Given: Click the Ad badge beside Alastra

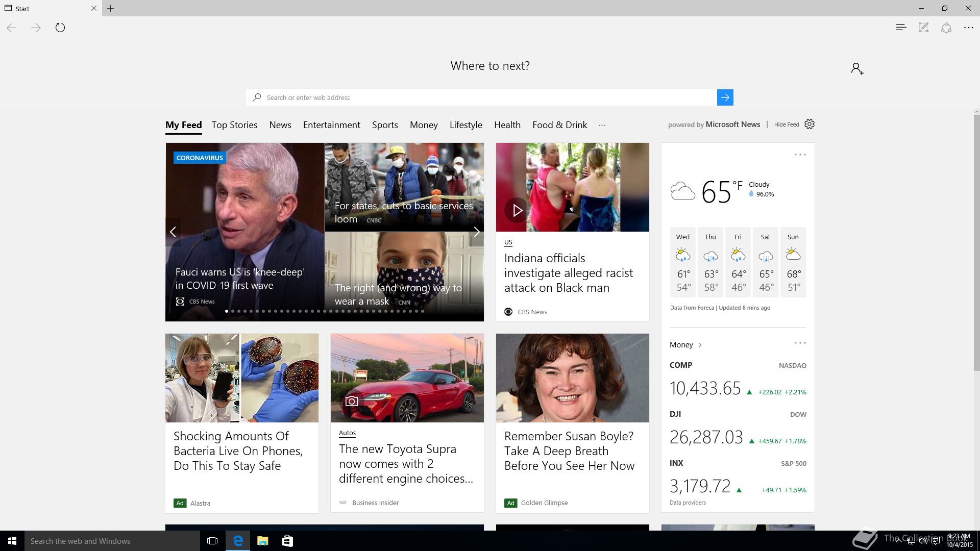Looking at the screenshot, I should [180, 503].
